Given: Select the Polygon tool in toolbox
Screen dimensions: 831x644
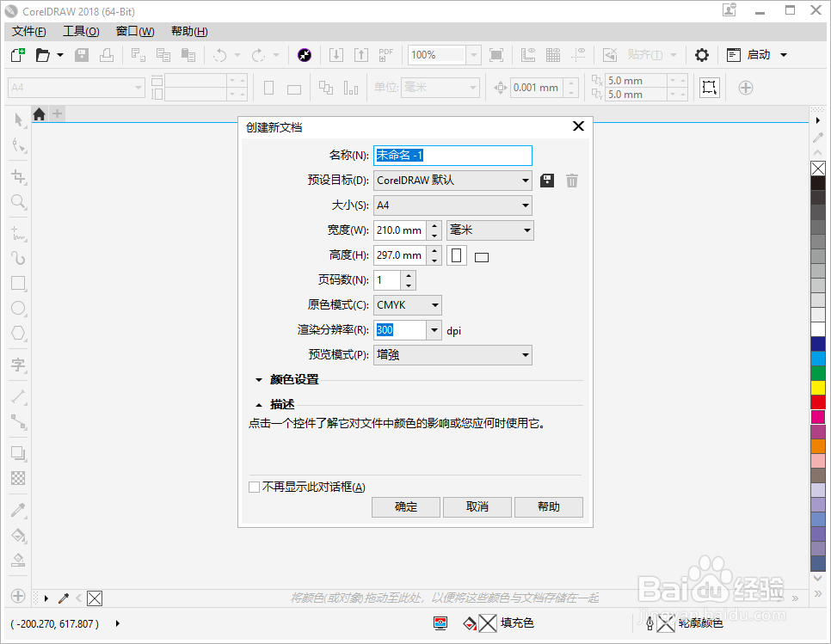Looking at the screenshot, I should click(x=19, y=333).
